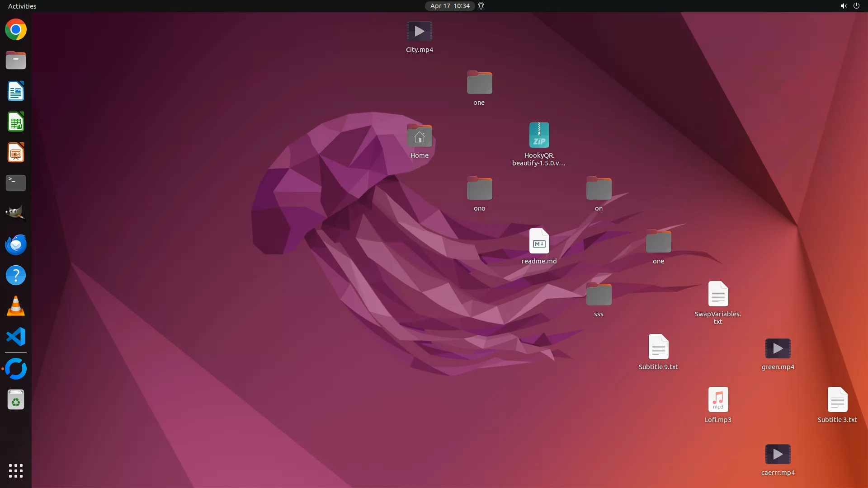The height and width of the screenshot is (488, 868).
Task: Launch LibreOffice Impress from dock
Action: point(16,153)
